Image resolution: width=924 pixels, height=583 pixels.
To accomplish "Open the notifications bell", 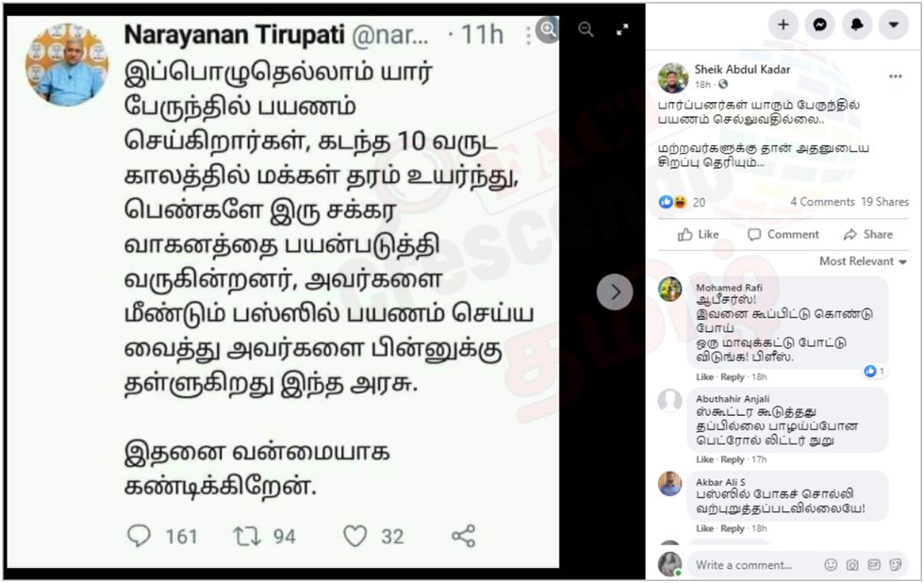I will click(x=857, y=25).
